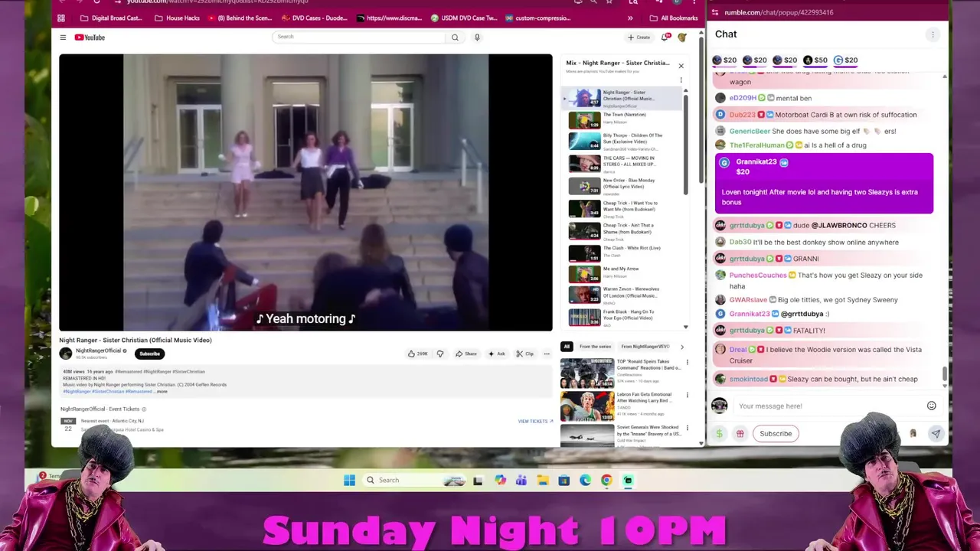The height and width of the screenshot is (551, 980).
Task: Open Mix playlist options three-dot menu
Action: [681, 80]
